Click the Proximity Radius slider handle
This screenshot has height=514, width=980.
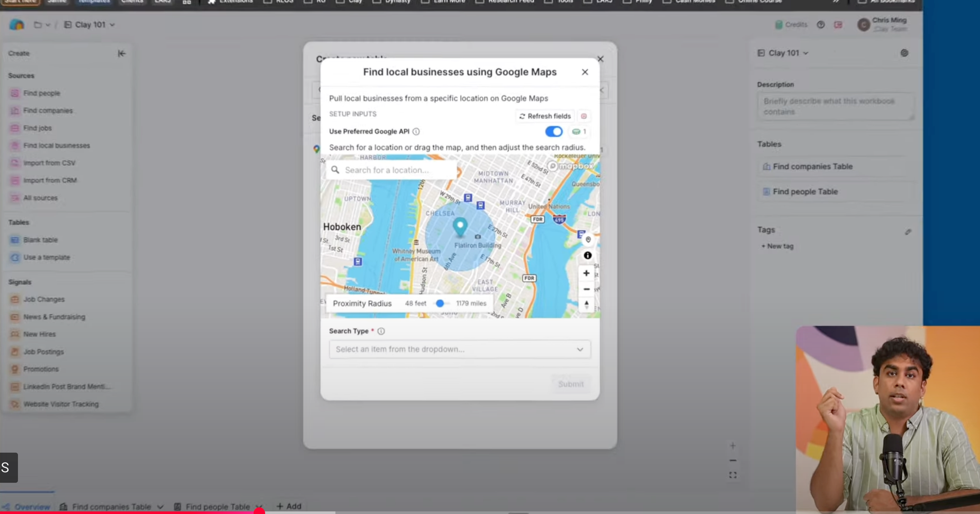coord(440,303)
